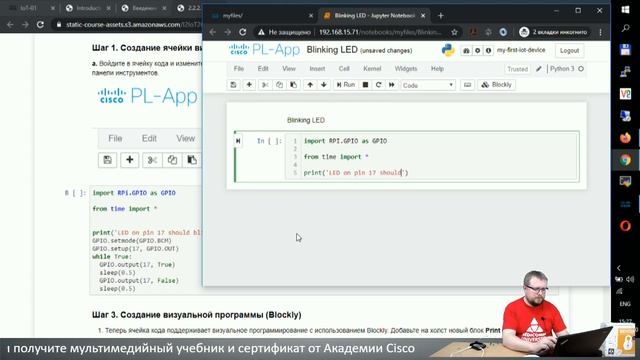Open the cell type Code dropdown
This screenshot has height=360, width=640.
pos(428,85)
